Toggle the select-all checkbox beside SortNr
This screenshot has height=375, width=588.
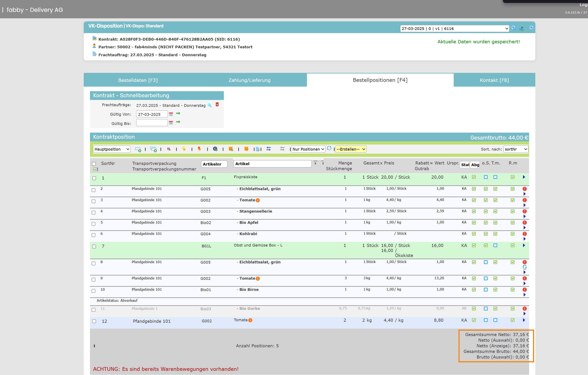pyautogui.click(x=94, y=164)
